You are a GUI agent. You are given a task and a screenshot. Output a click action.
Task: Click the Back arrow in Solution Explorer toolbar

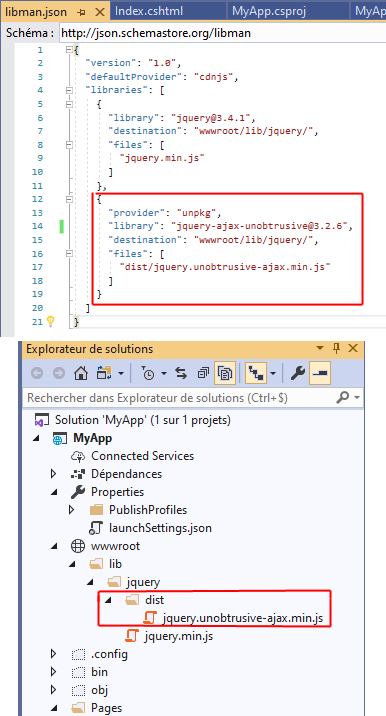[x=37, y=374]
